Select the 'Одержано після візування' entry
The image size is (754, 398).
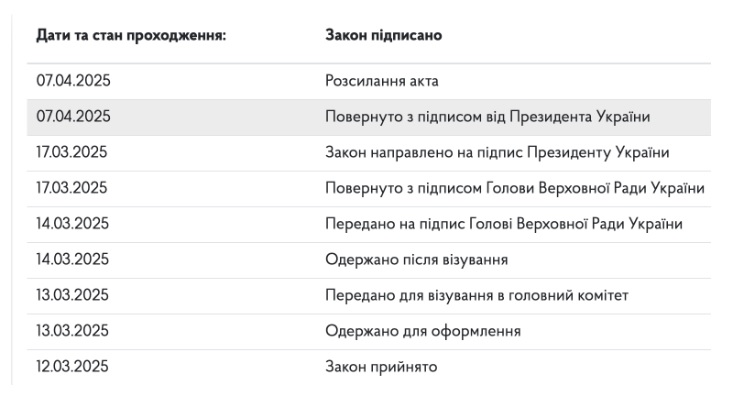(x=416, y=260)
